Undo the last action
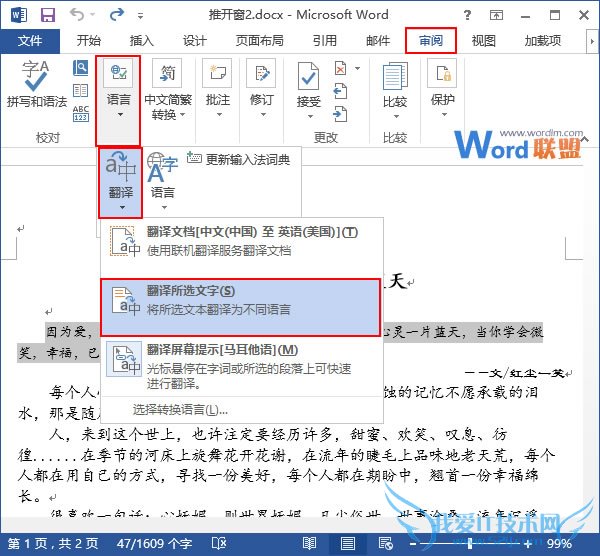Viewport: 600px width, 556px height. coord(77,15)
